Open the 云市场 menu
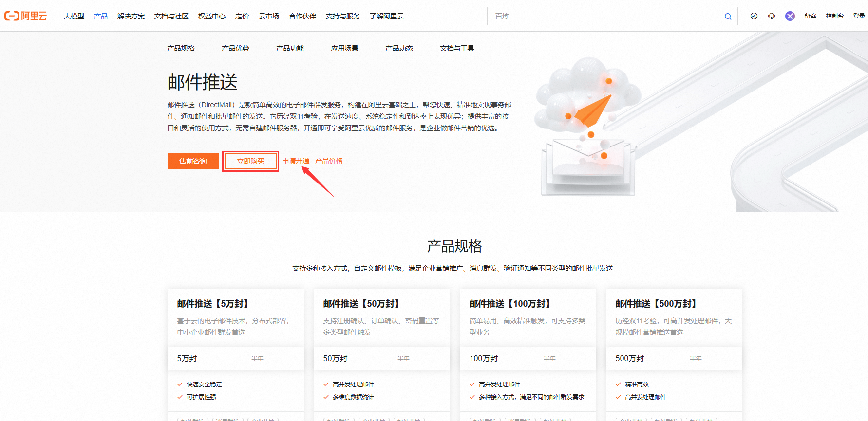The height and width of the screenshot is (421, 868). pyautogui.click(x=269, y=16)
